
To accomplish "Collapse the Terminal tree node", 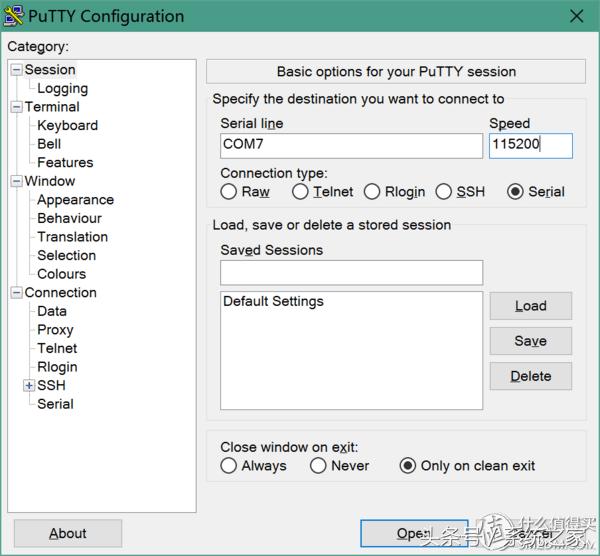I will coord(16,107).
